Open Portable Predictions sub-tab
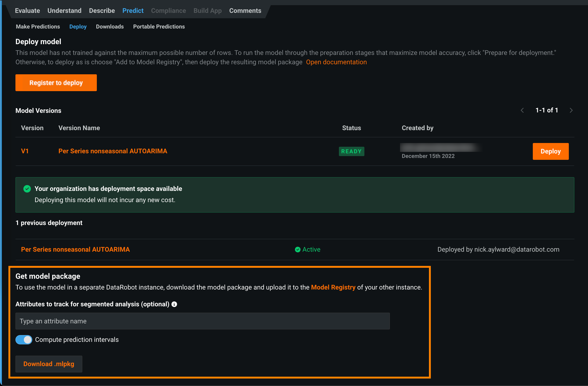This screenshot has height=386, width=588. pos(159,26)
